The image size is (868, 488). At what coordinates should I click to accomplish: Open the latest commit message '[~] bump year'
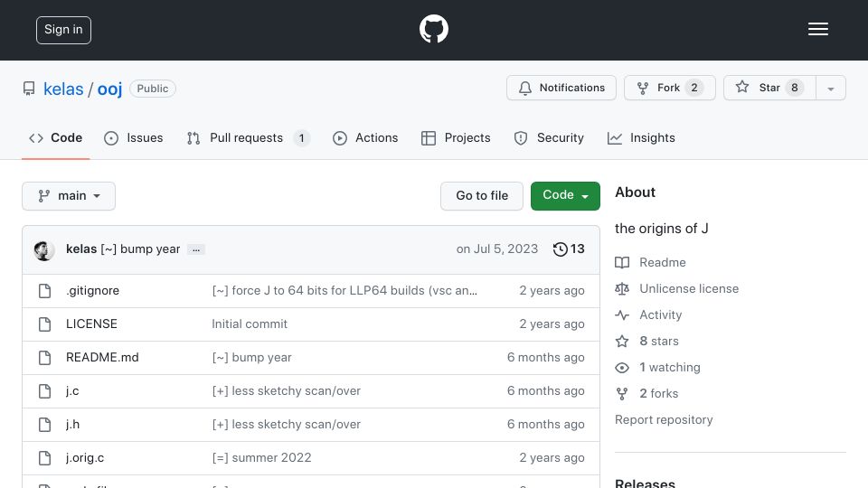point(141,249)
